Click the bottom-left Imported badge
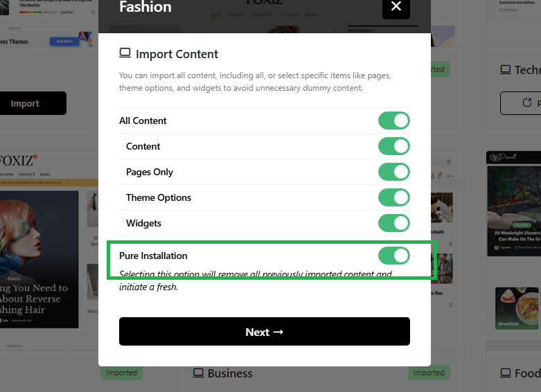 (121, 373)
